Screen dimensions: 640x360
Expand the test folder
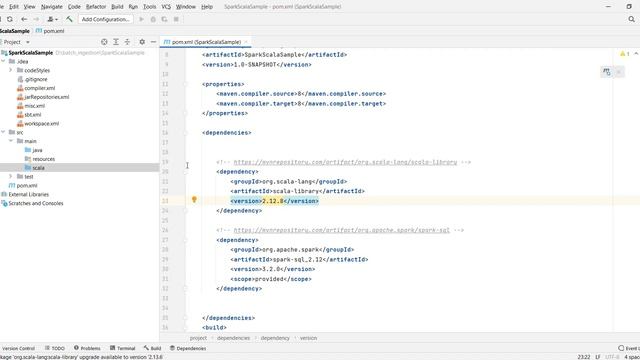[x=11, y=177]
